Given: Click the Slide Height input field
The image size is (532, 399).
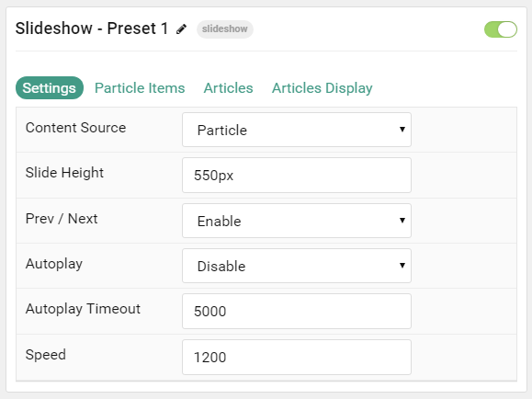Looking at the screenshot, I should [x=297, y=176].
